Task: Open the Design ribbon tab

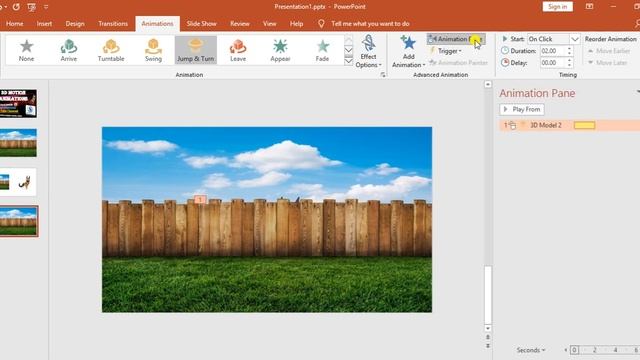Action: (x=75, y=24)
